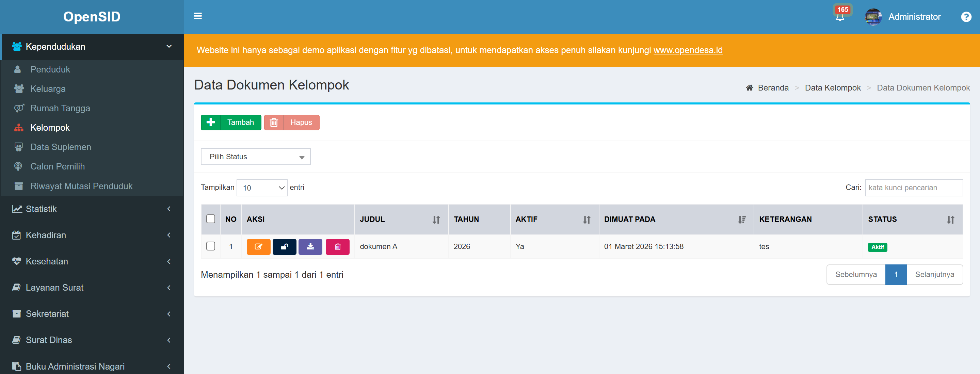The width and height of the screenshot is (980, 374).
Task: Sort the JUDUL column
Action: coord(436,219)
